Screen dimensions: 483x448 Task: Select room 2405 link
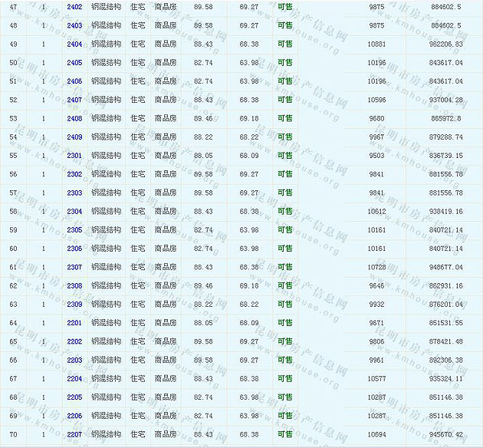click(x=74, y=62)
